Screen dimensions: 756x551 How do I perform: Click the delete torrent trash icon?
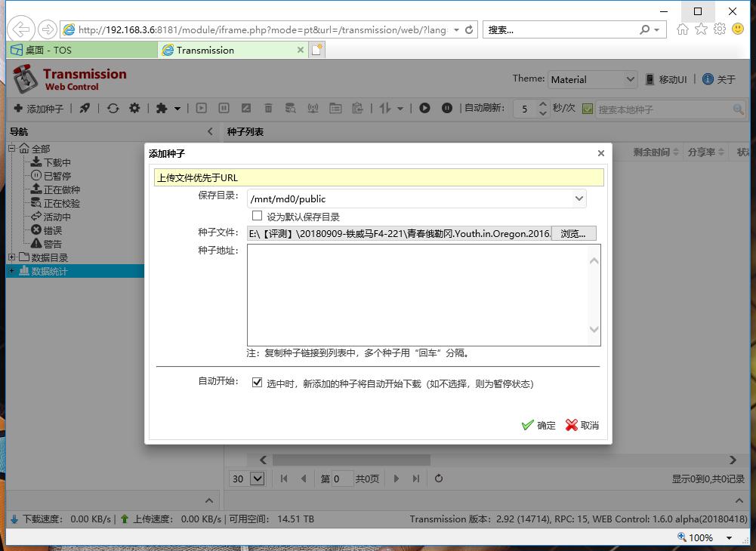pos(267,108)
